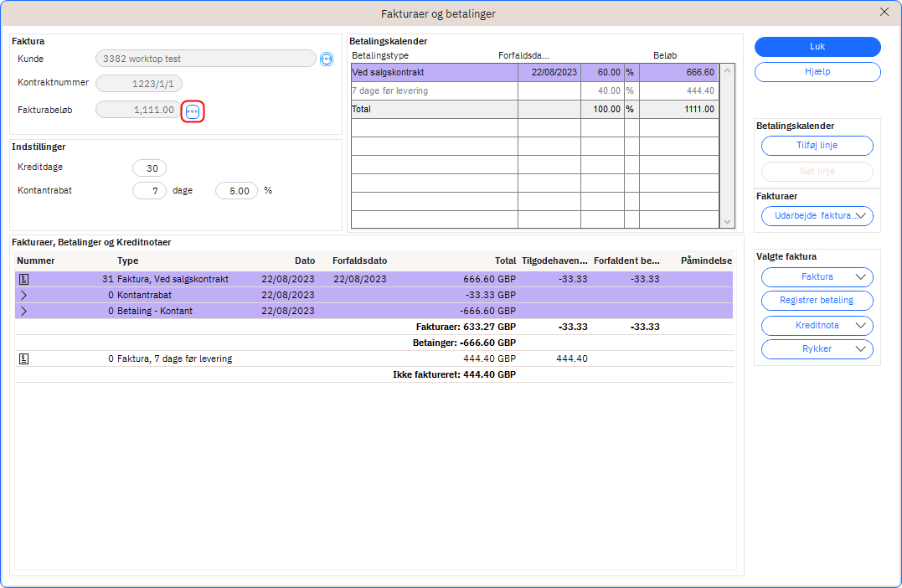Screen dimensions: 902x588
Task: Click the Kontantrabat percentage field
Action: pos(236,191)
